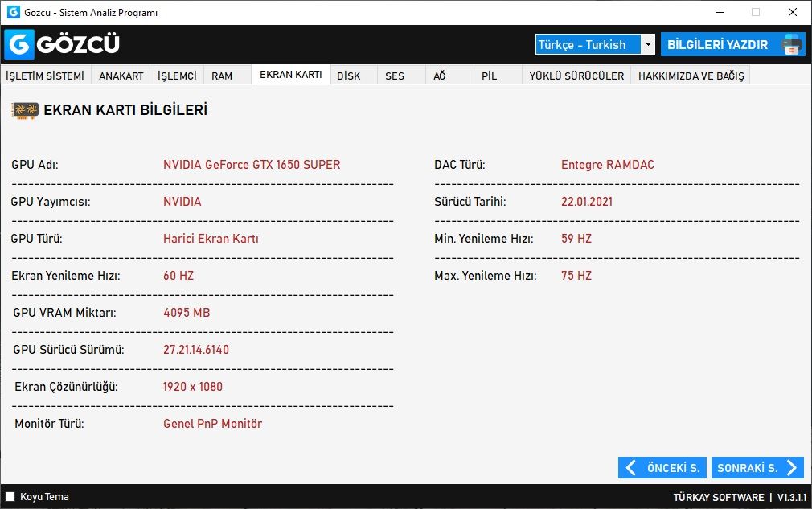Click the right chevron on Sonraki S.
The image size is (812, 509).
pos(792,467)
